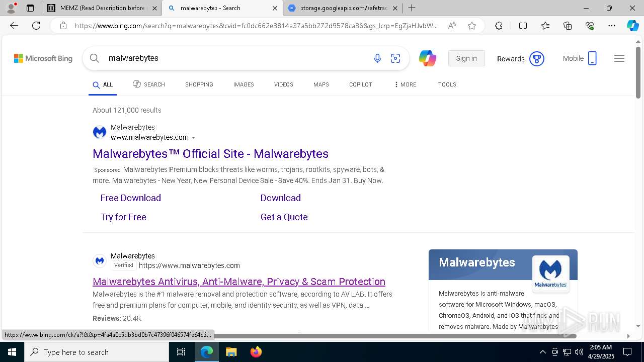Expand the arrow next to www.malwarebytes.com
Image resolution: width=644 pixels, height=362 pixels.
(193, 138)
